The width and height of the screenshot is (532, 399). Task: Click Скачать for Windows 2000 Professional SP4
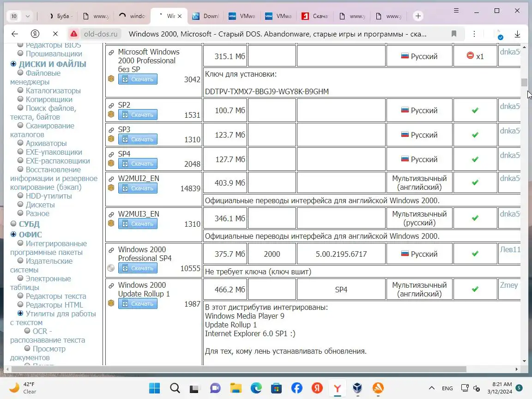coord(138,268)
